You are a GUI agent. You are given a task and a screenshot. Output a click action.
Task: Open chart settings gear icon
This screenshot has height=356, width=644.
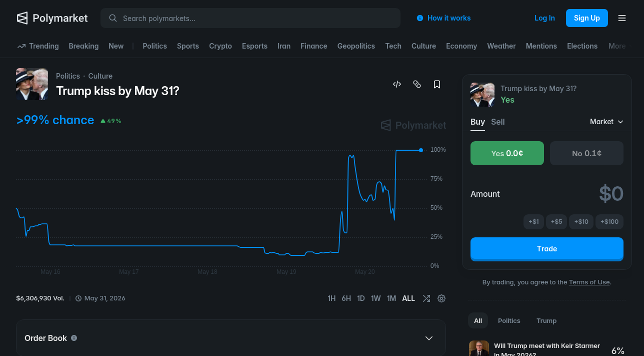tap(441, 298)
